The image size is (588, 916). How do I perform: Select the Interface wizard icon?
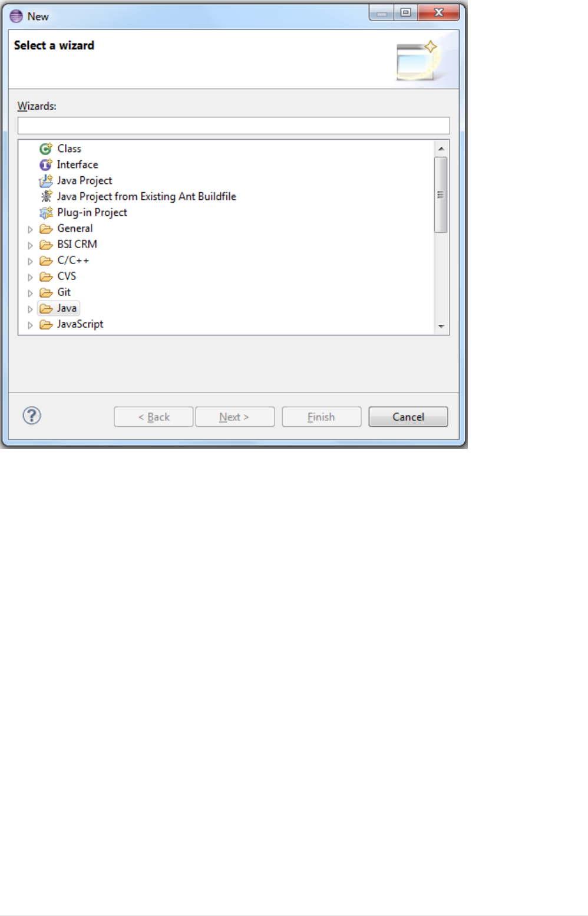point(46,164)
